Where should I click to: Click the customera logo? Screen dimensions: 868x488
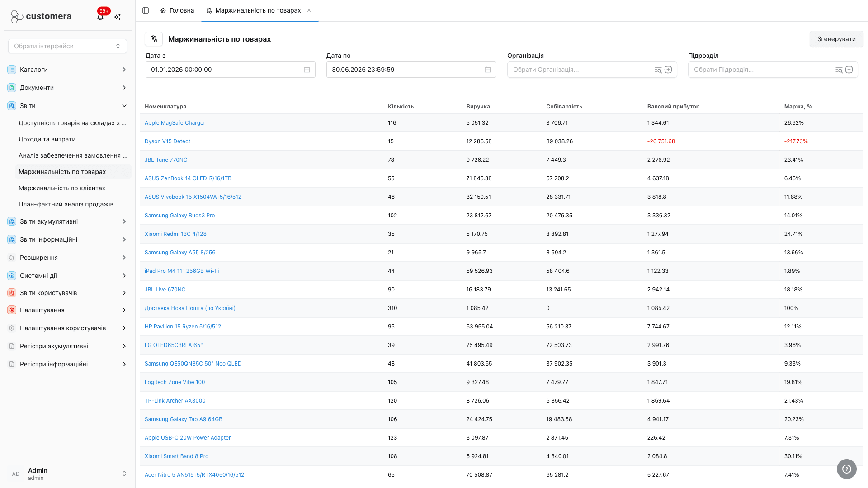click(x=41, y=17)
